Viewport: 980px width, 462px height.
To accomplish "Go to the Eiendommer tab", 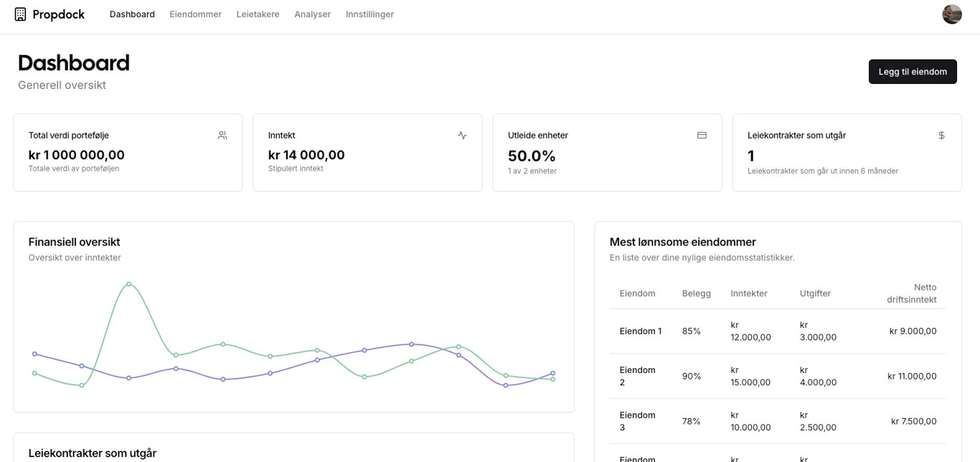I will (195, 14).
